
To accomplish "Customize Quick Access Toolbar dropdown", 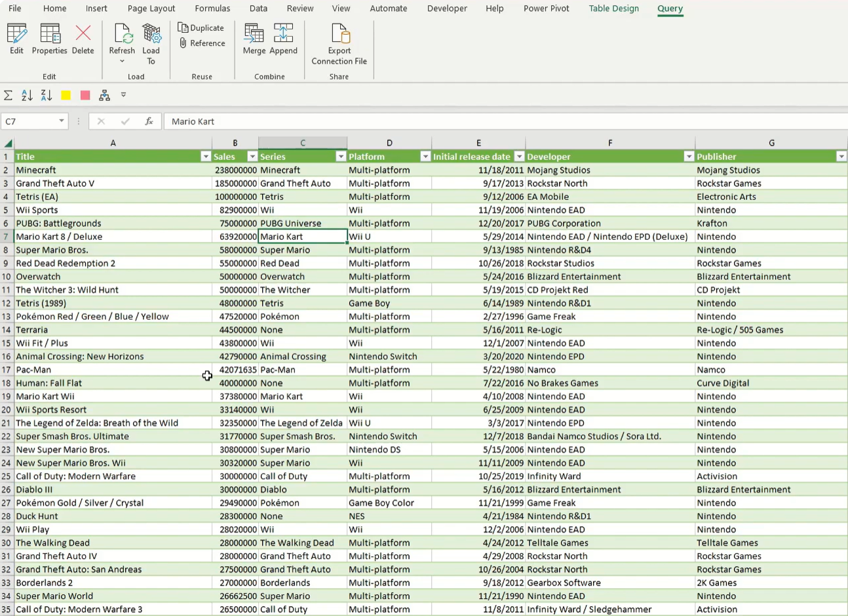I will pos(123,95).
